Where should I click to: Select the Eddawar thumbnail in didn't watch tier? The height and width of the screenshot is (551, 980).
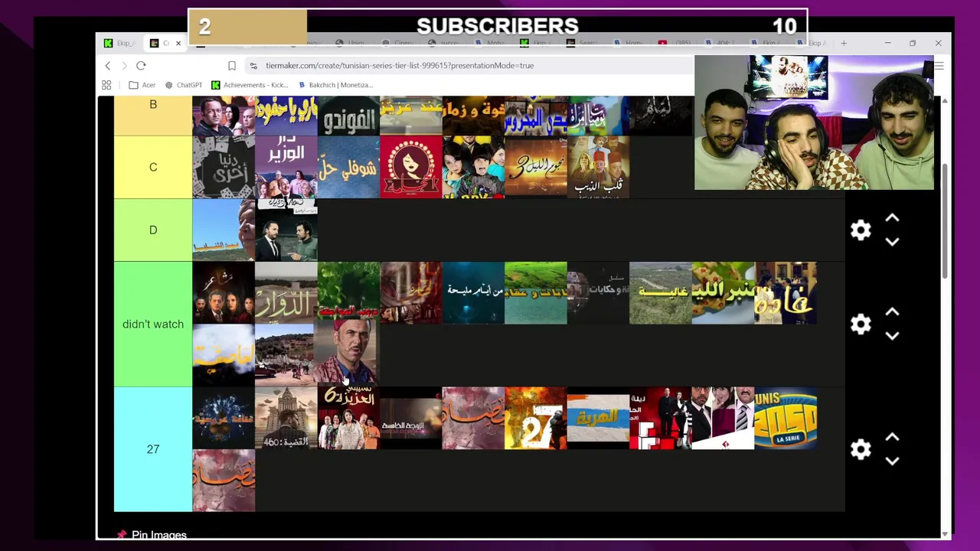[x=286, y=293]
